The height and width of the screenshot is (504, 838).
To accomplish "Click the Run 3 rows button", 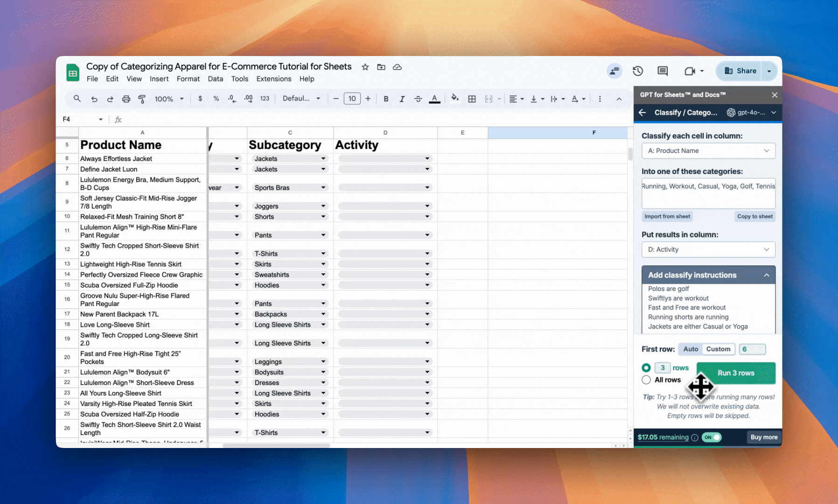I will [736, 373].
